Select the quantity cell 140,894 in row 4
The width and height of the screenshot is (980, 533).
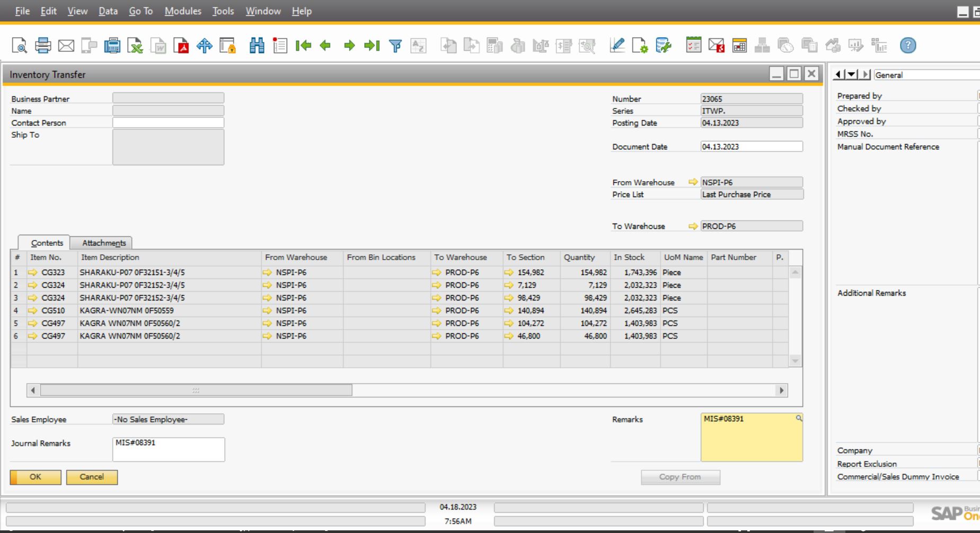click(585, 310)
